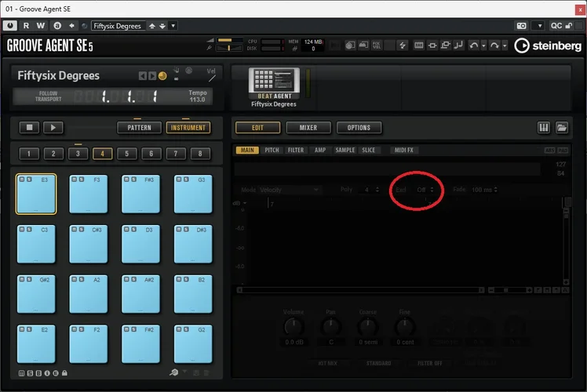The width and height of the screenshot is (587, 392).
Task: Toggle the QC quick controls button
Action: click(556, 25)
